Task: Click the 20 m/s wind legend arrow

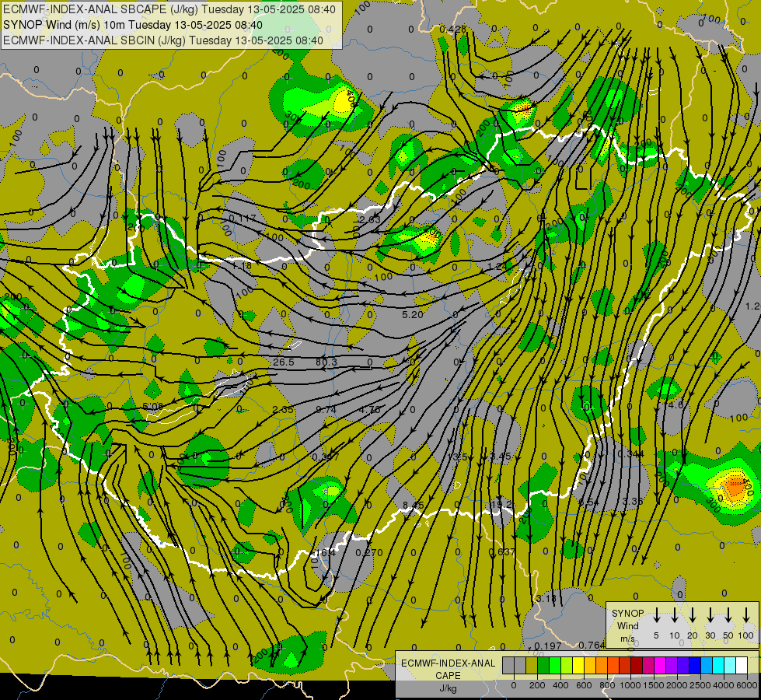Action: tap(693, 615)
